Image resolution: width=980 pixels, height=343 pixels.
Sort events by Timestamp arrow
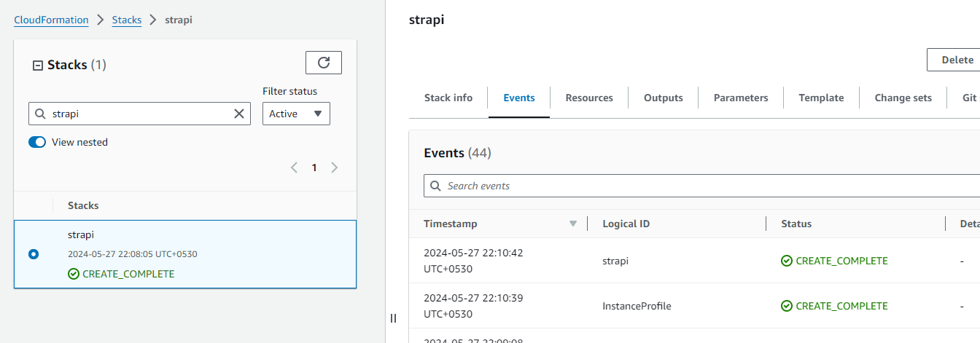click(x=572, y=224)
